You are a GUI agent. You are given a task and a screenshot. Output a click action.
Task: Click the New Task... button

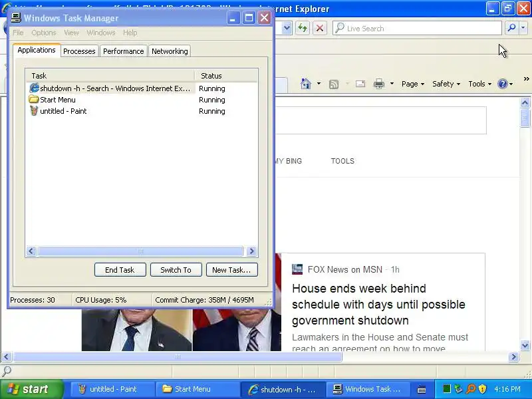point(231,270)
